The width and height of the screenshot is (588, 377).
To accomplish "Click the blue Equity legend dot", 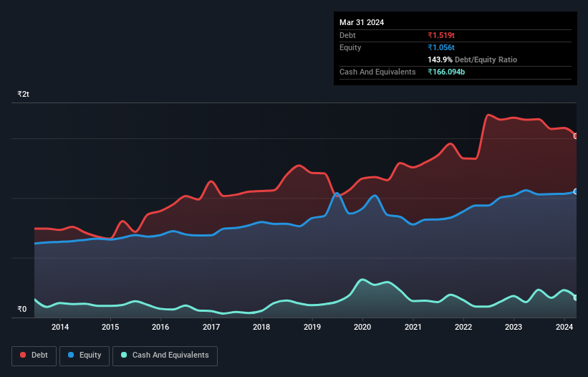I will click(x=70, y=355).
